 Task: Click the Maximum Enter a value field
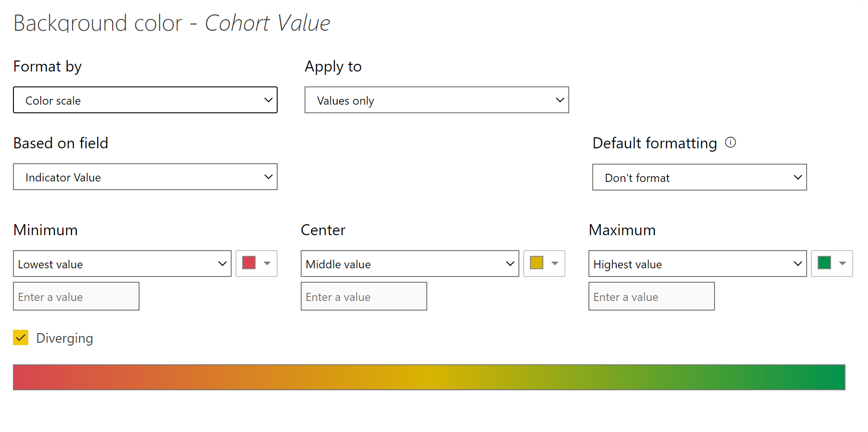coord(652,296)
